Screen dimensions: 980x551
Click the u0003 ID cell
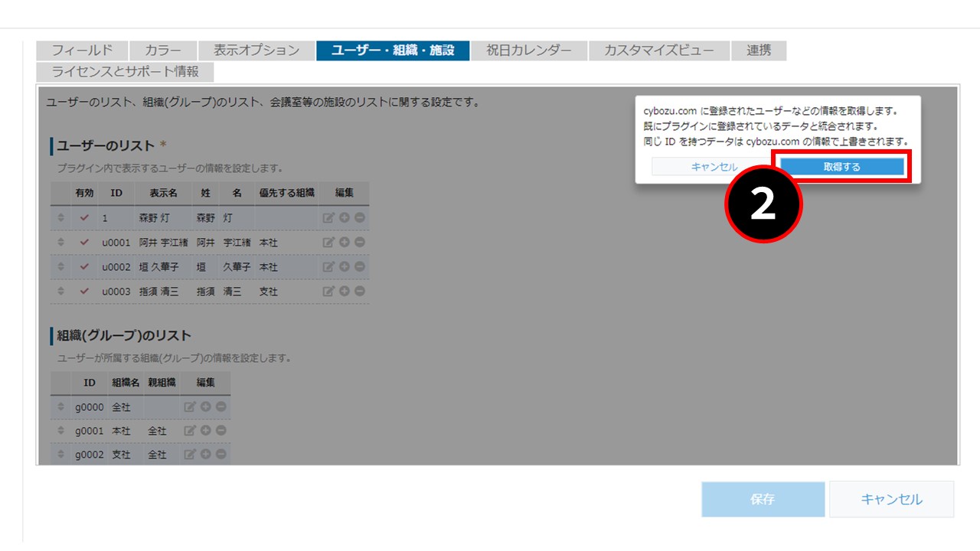click(x=116, y=292)
